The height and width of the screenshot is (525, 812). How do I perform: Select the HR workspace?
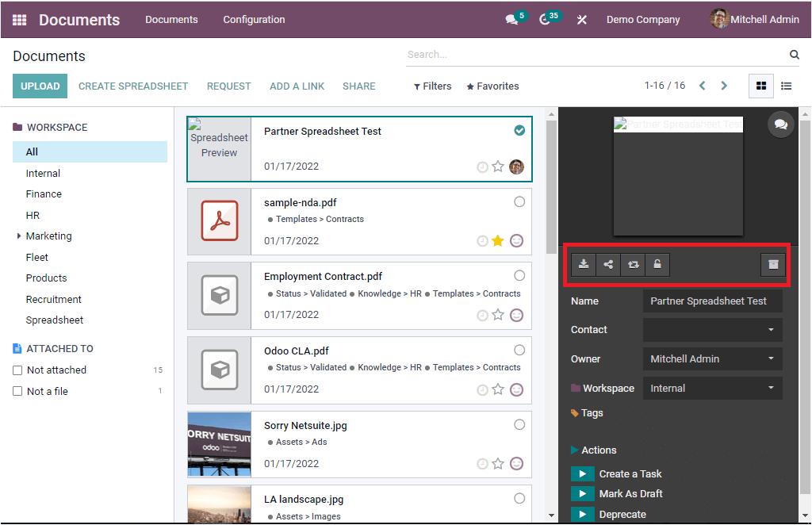coord(33,216)
